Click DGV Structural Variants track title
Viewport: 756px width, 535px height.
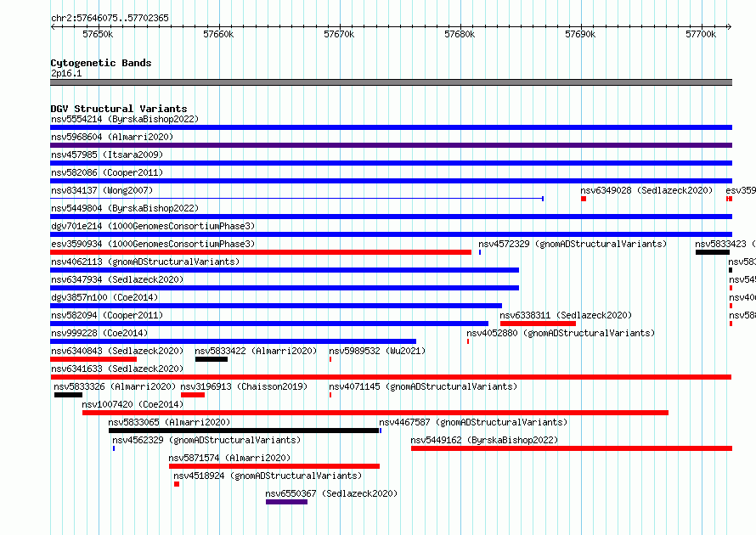[x=119, y=109]
